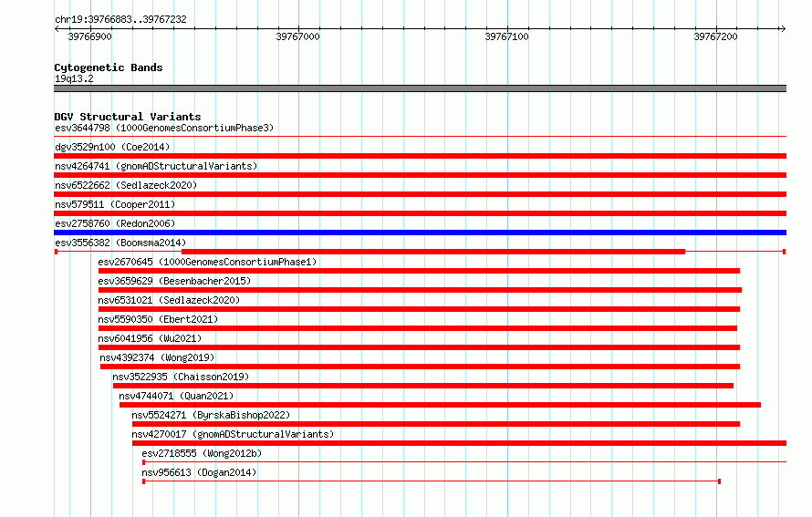812x517 pixels.
Task: Click the red bar under dgv3529n100
Action: pos(420,156)
